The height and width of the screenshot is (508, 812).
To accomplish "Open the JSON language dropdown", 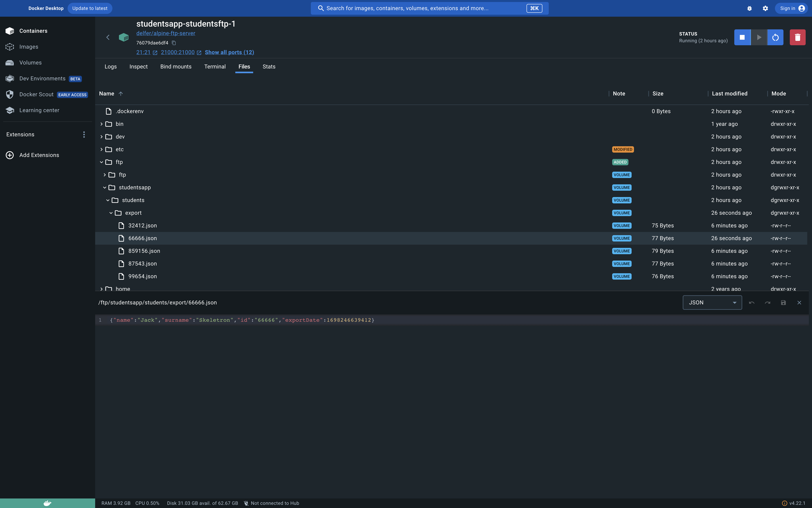I will pos(712,303).
